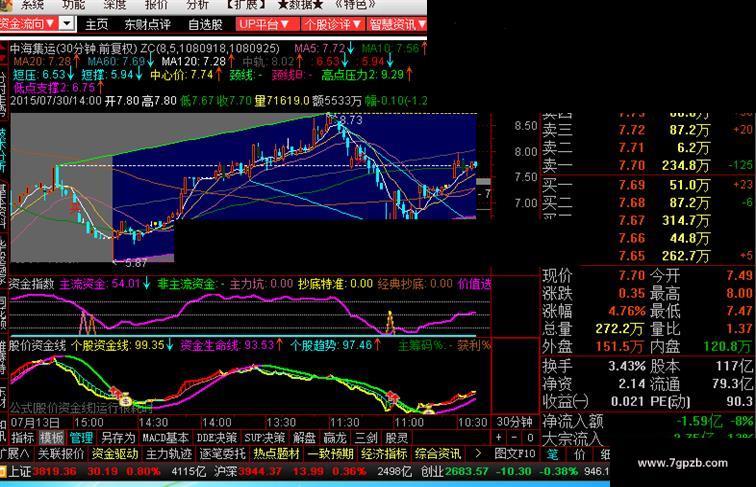Collapse the 扩展∧ panel toggle
This screenshot has height=487, width=756.
click(16, 454)
